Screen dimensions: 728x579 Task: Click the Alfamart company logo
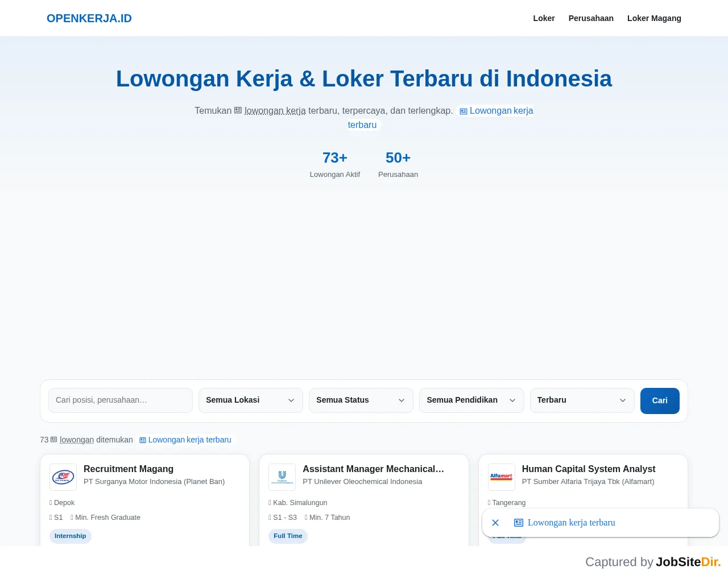point(502,477)
